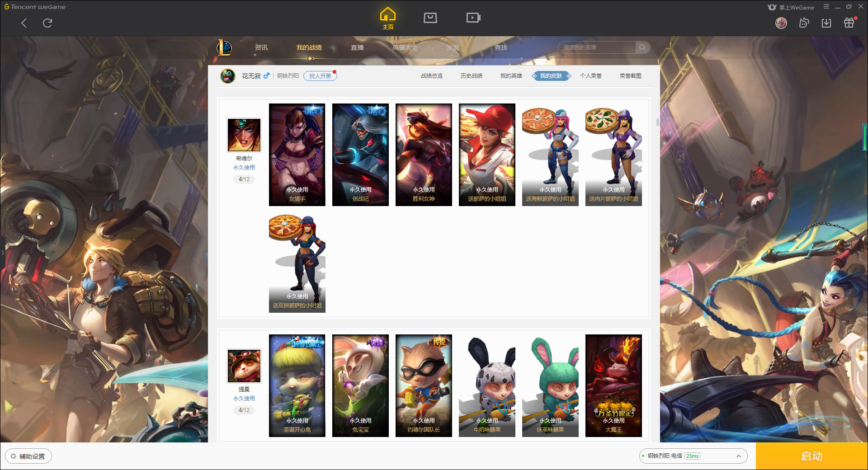This screenshot has width=868, height=470.
Task: Switch to 历史战绩 sub-tab
Action: [472, 76]
